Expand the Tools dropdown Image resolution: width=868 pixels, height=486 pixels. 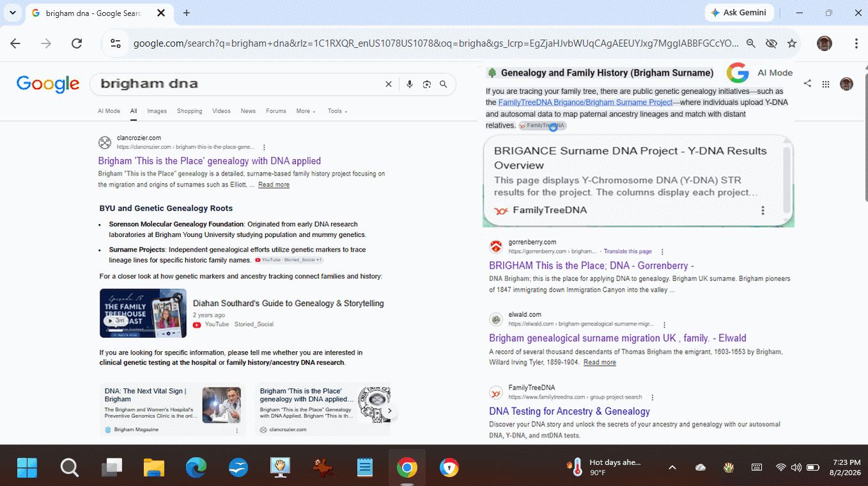coord(337,111)
